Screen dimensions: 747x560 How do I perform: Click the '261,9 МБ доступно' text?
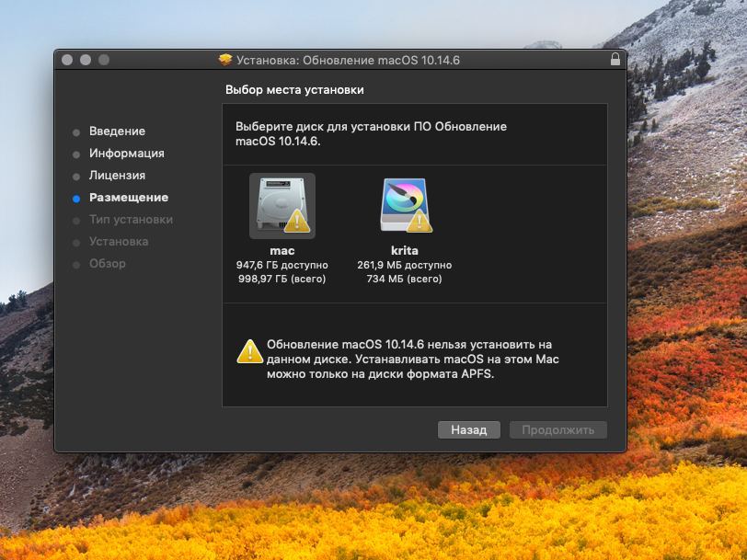[405, 265]
